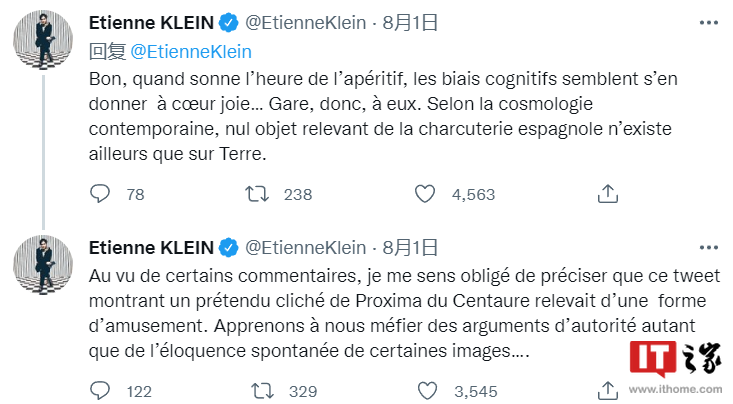Reply to the second tweet about Proxima

coord(101,390)
